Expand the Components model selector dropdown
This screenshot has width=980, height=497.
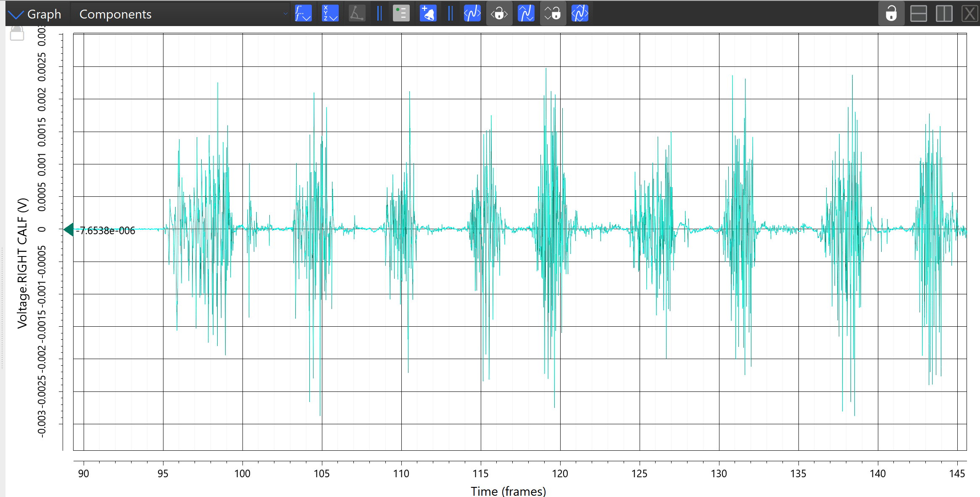(285, 14)
